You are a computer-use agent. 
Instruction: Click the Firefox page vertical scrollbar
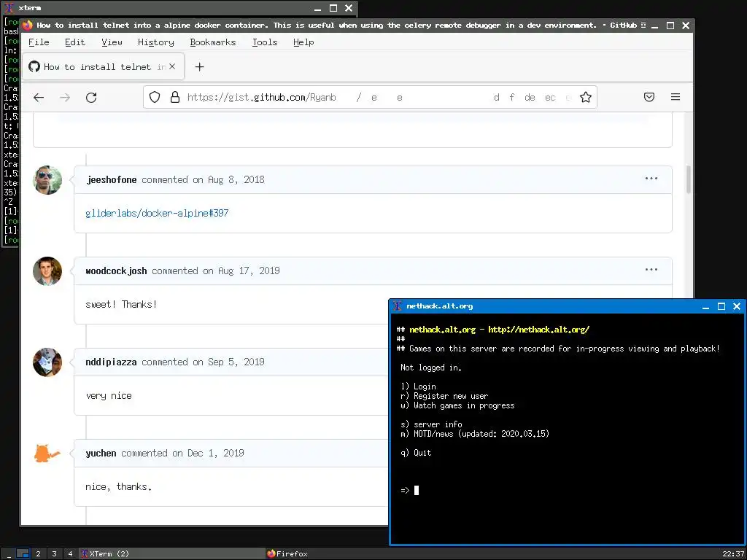point(688,179)
